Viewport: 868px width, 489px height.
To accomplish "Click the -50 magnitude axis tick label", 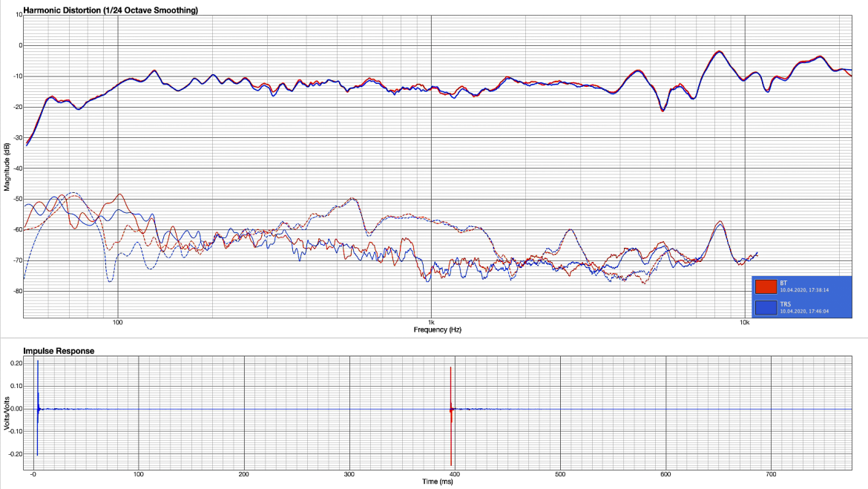I will coord(16,199).
